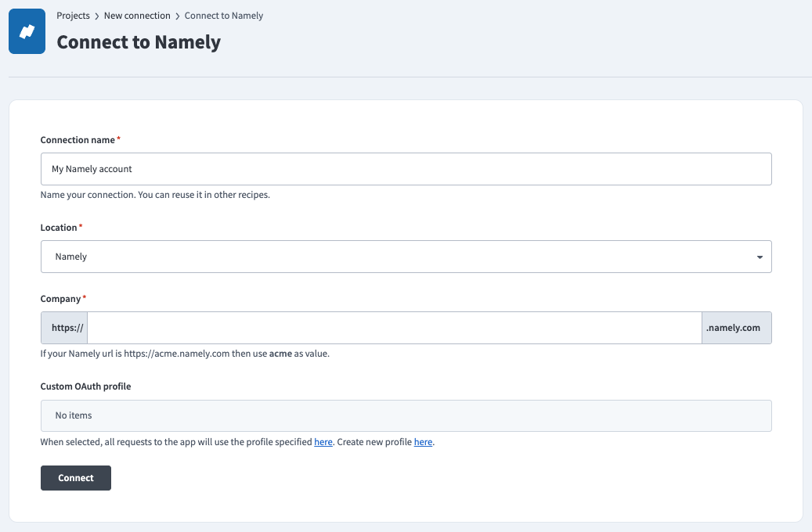Click the chevron after New connection breadcrumb
This screenshot has width=812, height=532.
178,16
